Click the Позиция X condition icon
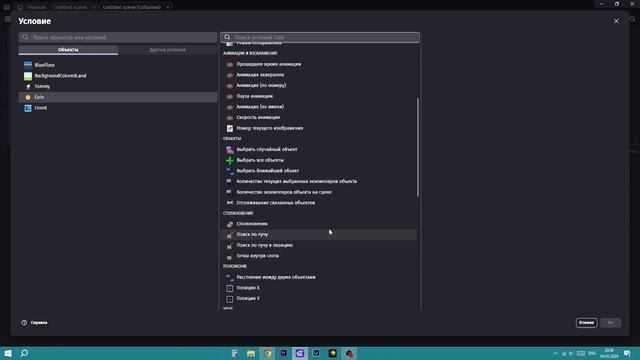This screenshot has height=360, width=640. pyautogui.click(x=230, y=288)
